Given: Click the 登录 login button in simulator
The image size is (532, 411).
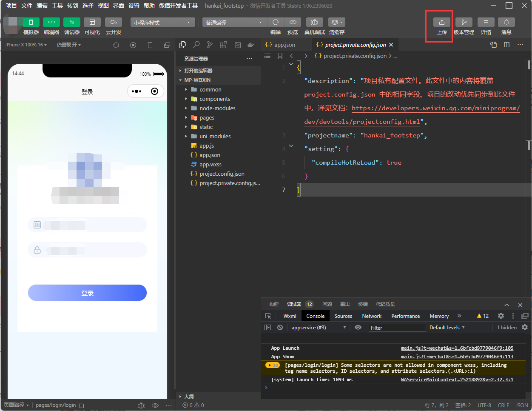Looking at the screenshot, I should pyautogui.click(x=87, y=293).
